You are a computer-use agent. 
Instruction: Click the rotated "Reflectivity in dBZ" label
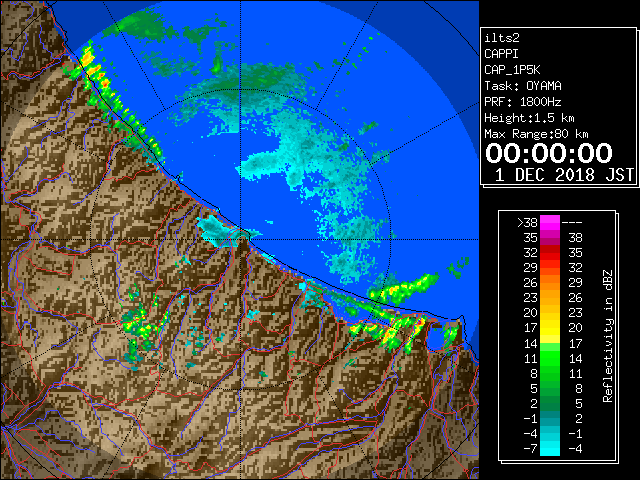click(x=607, y=336)
